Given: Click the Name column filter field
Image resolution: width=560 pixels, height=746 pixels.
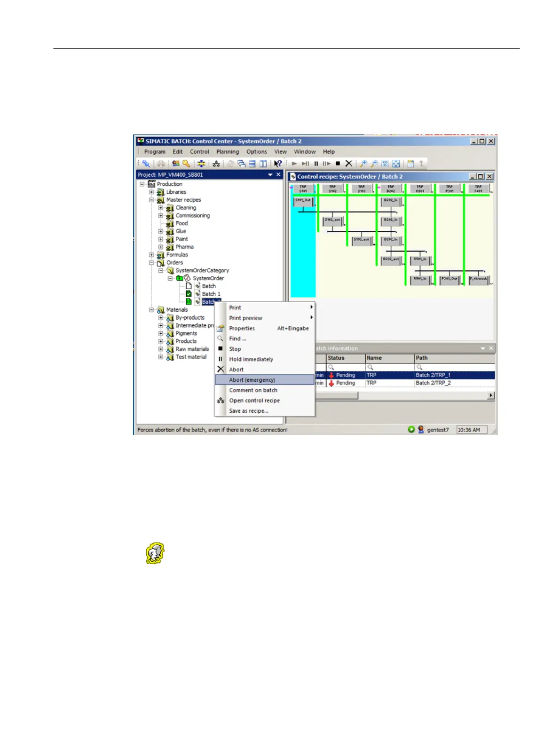Looking at the screenshot, I should click(x=390, y=367).
